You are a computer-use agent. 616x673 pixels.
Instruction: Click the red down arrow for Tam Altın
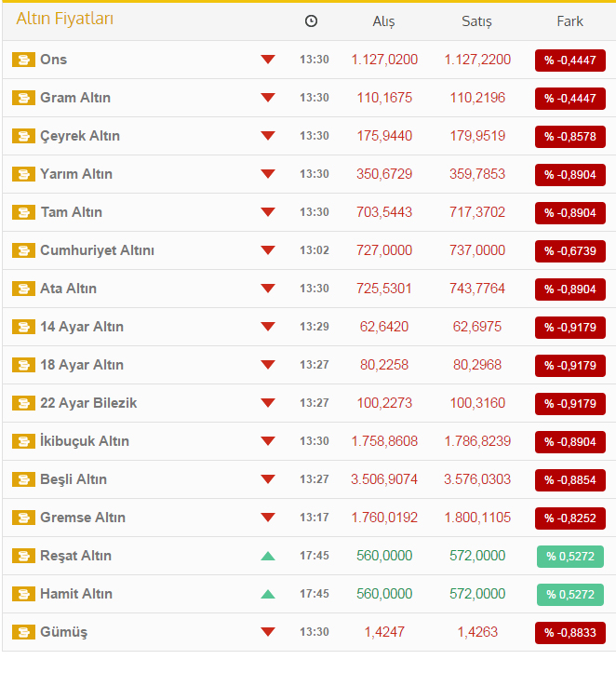click(x=268, y=213)
